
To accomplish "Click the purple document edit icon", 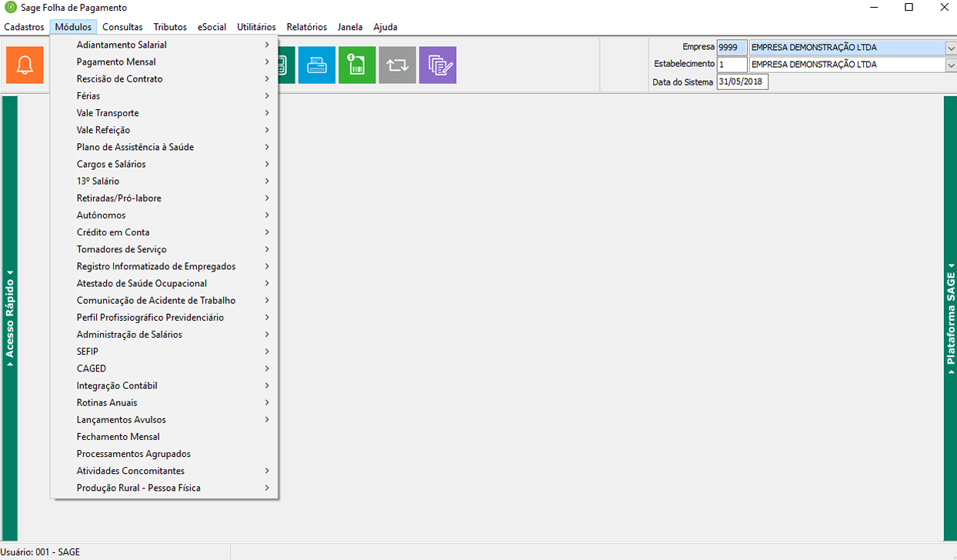I will 437,65.
